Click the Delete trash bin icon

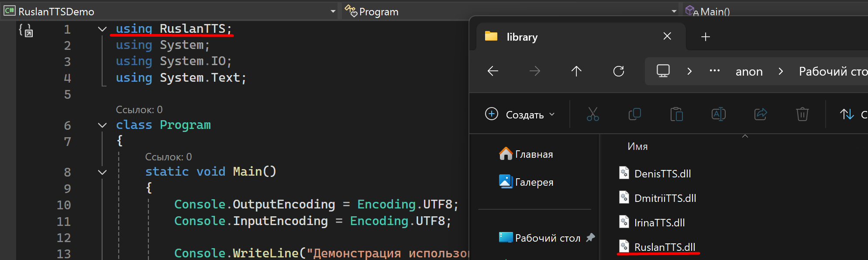tap(802, 114)
